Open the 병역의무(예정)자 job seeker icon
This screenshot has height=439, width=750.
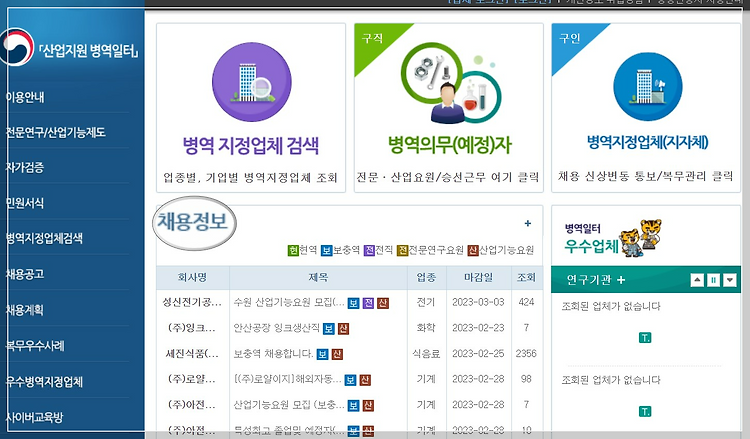(451, 83)
